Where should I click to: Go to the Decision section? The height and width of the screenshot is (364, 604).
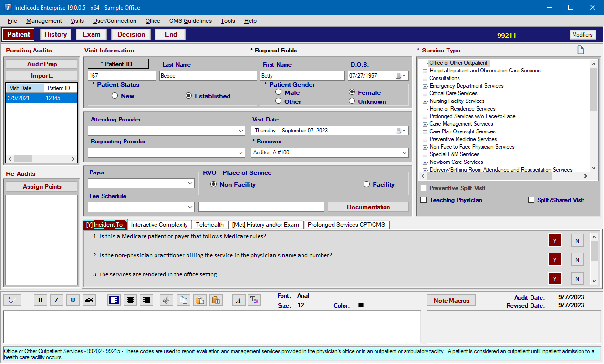pos(131,34)
